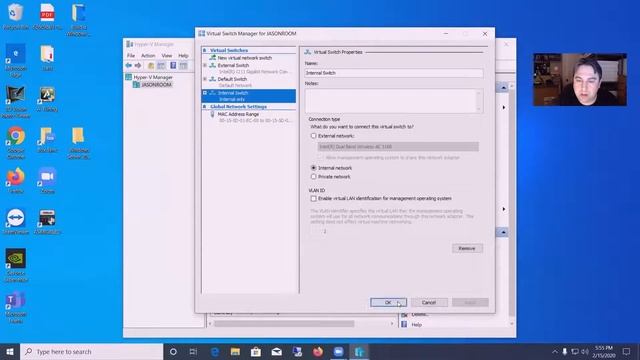
Task: Expand the External Switch tree node
Action: tap(205, 65)
